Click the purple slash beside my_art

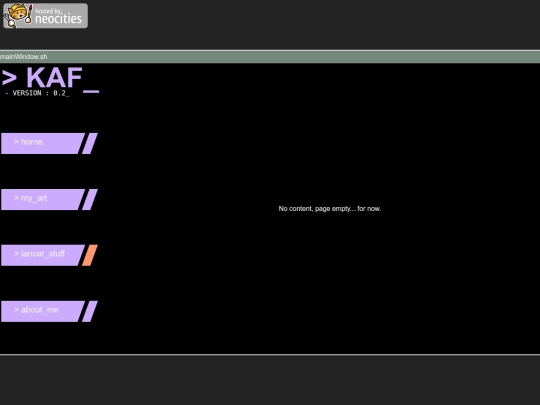[90, 199]
